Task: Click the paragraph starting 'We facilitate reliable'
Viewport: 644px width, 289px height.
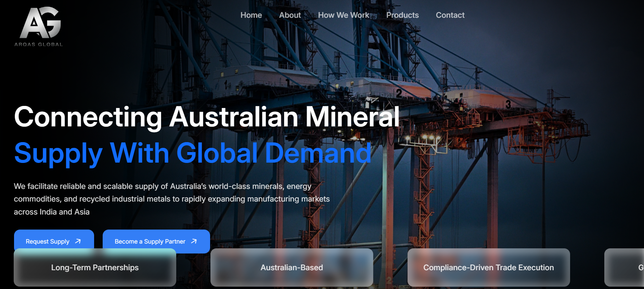Action: click(x=172, y=199)
